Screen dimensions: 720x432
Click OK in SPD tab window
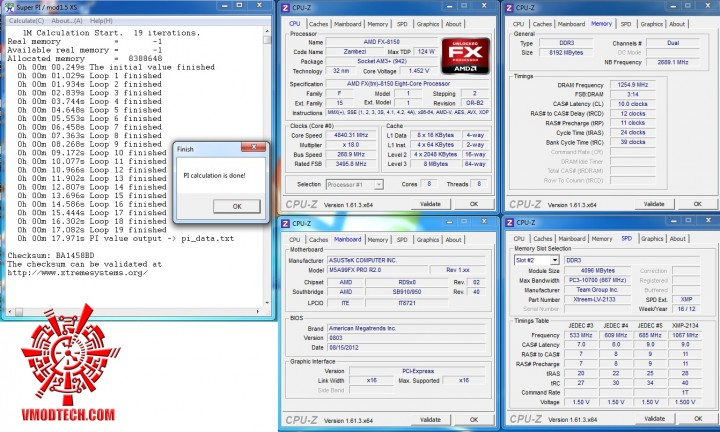click(x=698, y=419)
